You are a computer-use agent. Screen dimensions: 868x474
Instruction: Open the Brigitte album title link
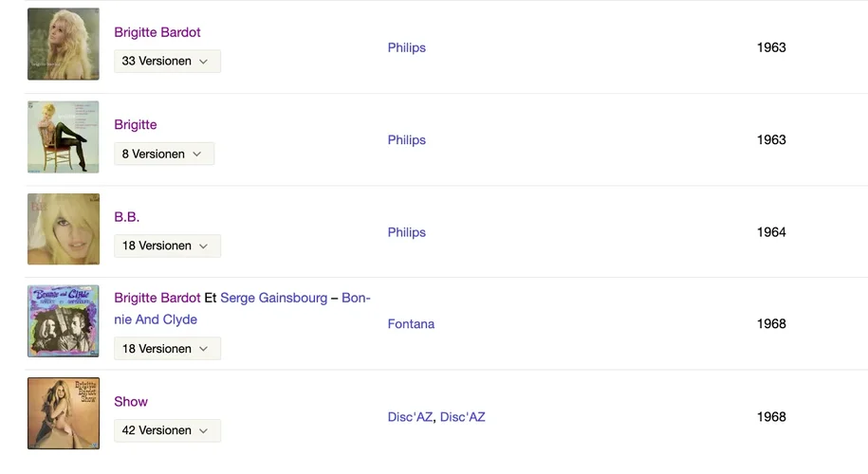click(136, 124)
